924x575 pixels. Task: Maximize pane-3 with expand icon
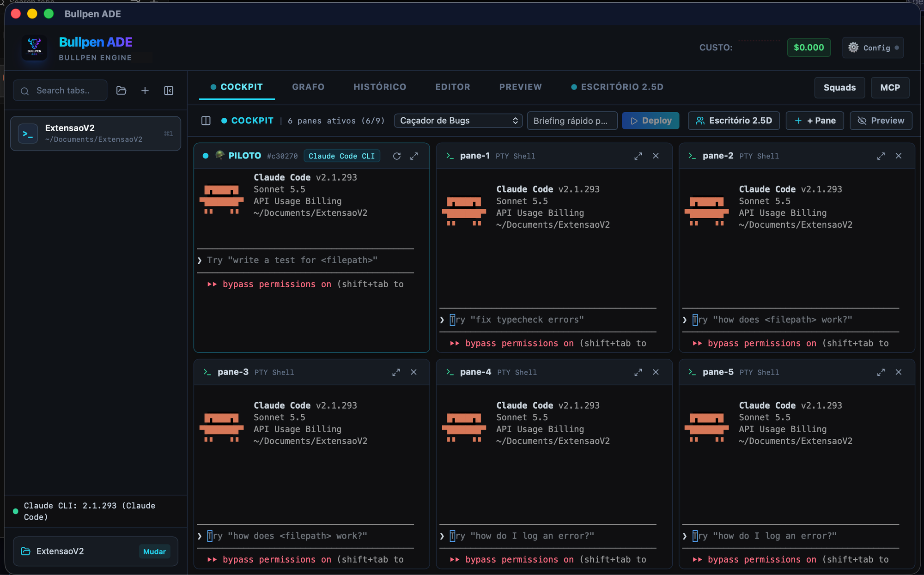click(x=396, y=372)
